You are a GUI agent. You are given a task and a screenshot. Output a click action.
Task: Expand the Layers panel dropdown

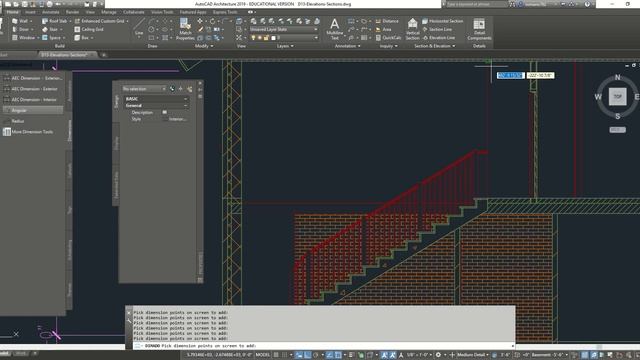click(285, 46)
